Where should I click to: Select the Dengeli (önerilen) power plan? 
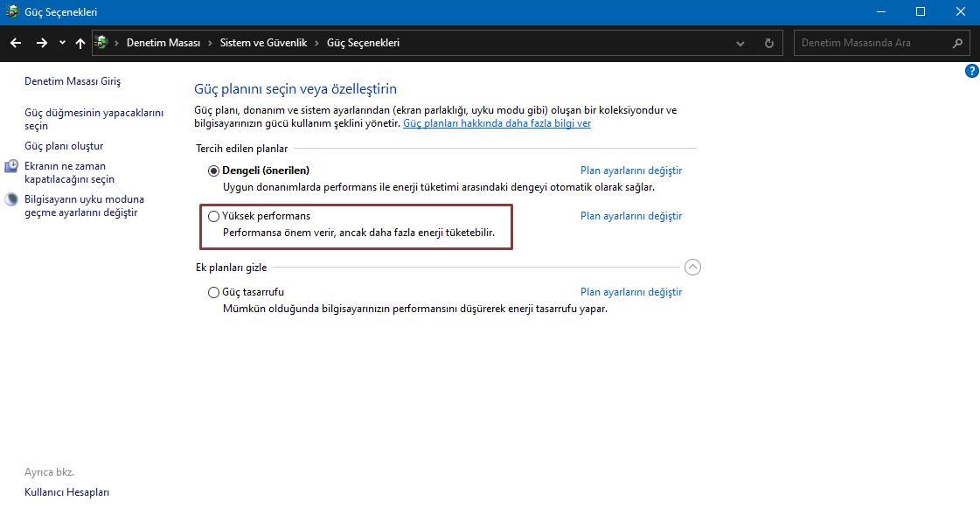[214, 171]
